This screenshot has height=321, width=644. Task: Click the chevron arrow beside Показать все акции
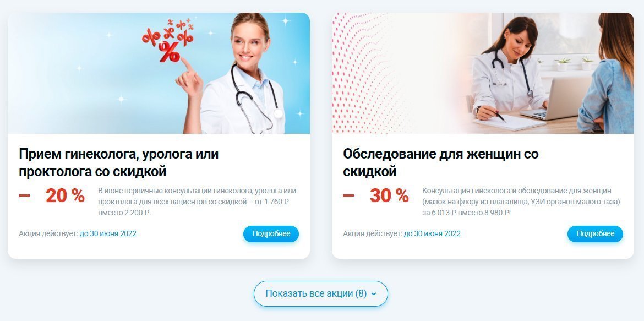click(373, 294)
